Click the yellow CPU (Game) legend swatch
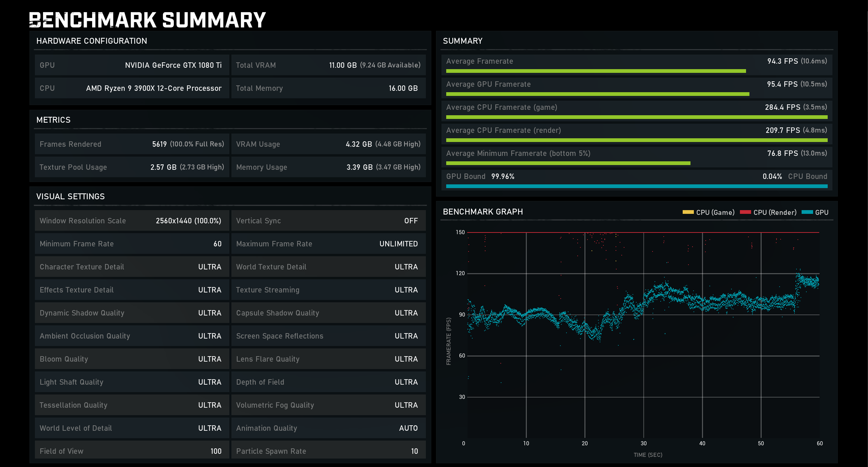 click(688, 212)
